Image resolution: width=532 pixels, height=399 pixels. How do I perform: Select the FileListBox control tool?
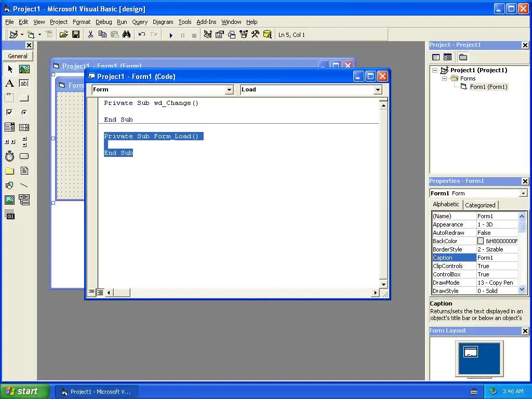pyautogui.click(x=24, y=170)
